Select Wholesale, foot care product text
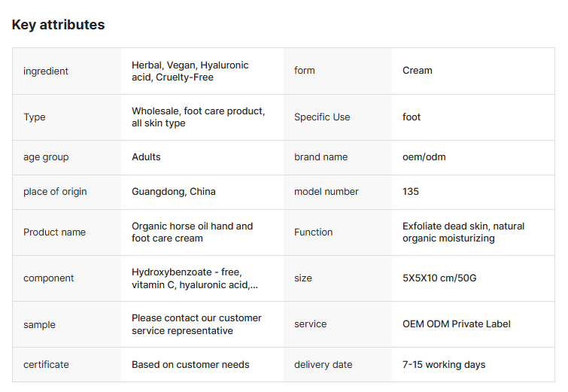The width and height of the screenshot is (568, 392). (199, 117)
